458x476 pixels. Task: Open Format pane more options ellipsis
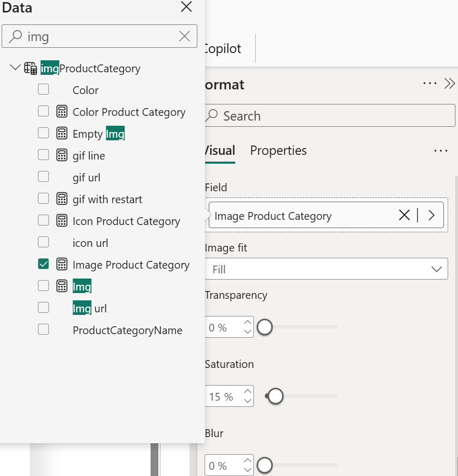point(430,83)
